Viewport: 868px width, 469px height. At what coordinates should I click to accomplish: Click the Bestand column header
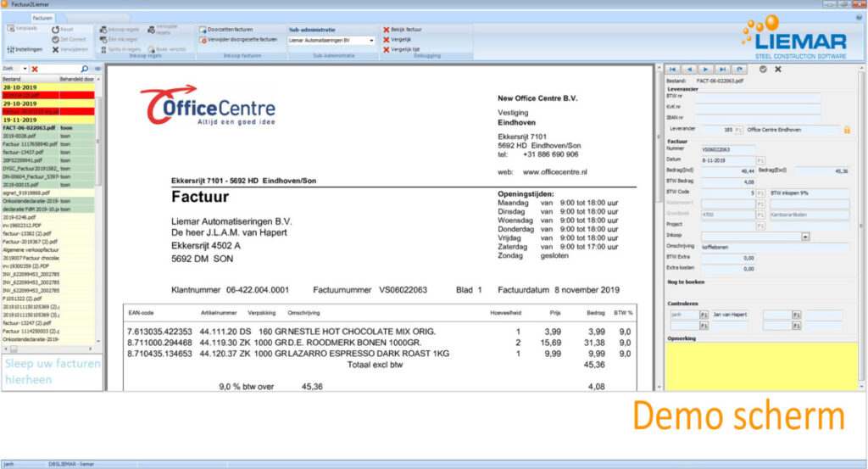coord(31,79)
